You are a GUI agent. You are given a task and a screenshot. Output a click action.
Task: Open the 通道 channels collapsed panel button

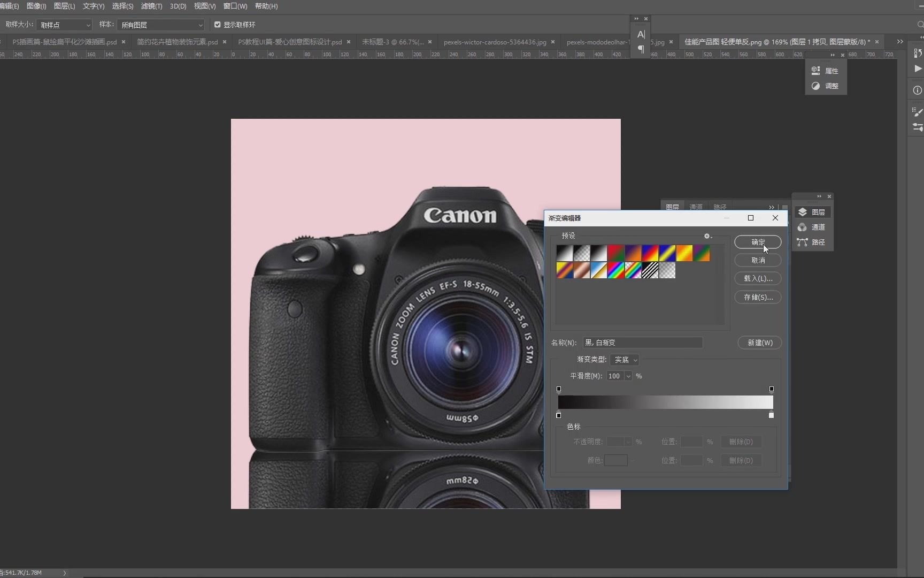coord(812,227)
